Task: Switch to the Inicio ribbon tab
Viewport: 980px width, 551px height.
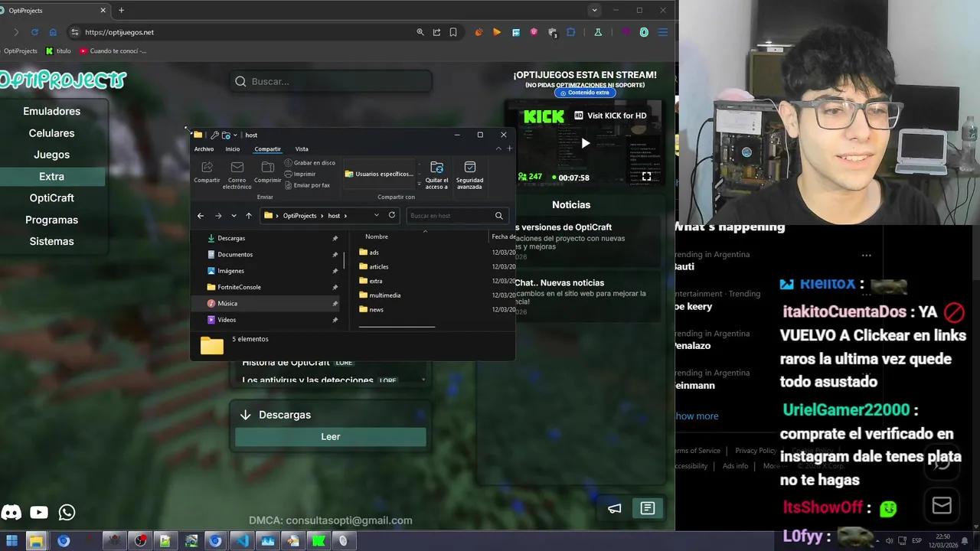Action: pyautogui.click(x=233, y=149)
